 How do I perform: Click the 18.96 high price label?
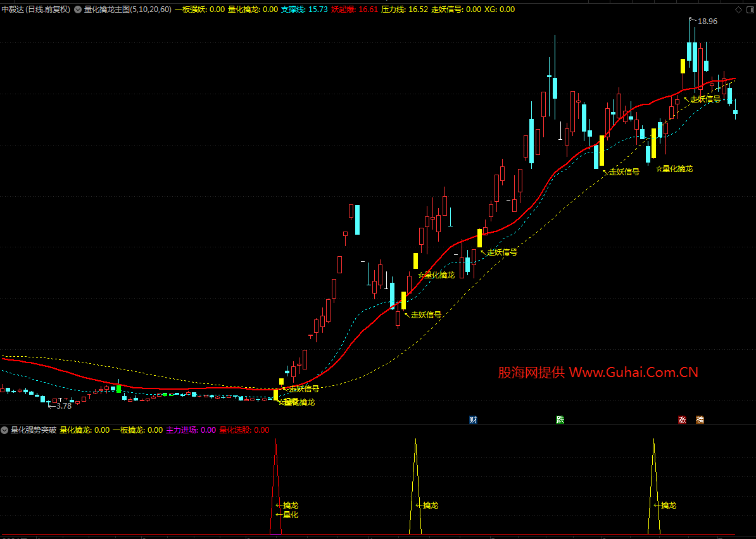pyautogui.click(x=707, y=22)
